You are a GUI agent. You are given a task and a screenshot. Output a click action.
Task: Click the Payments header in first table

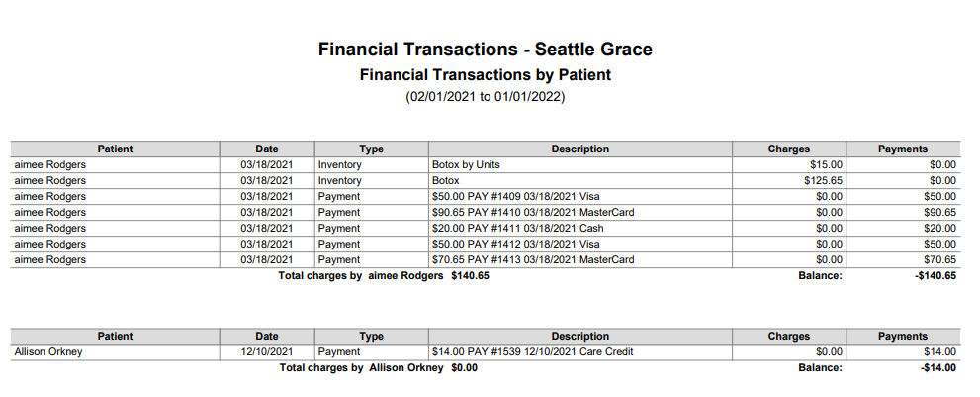coord(903,149)
